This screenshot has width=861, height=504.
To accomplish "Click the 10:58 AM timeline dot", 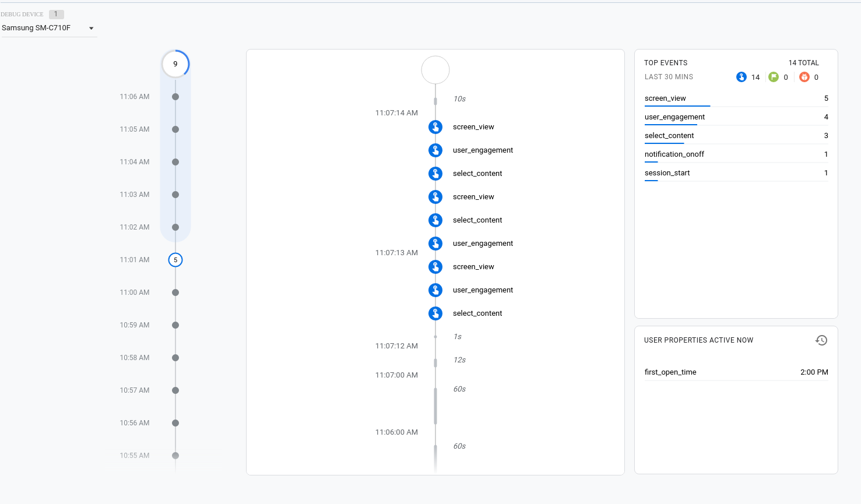I will pos(175,358).
